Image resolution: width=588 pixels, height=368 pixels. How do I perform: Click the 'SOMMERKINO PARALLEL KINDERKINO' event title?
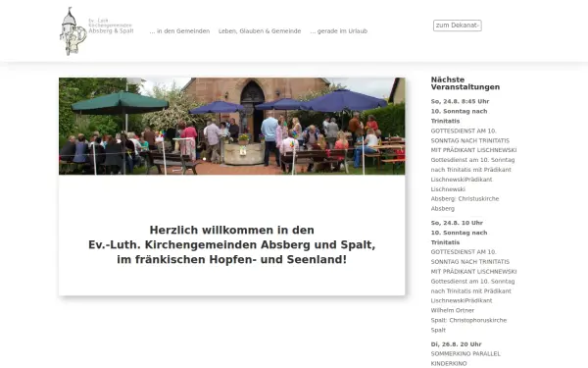pyautogui.click(x=465, y=358)
